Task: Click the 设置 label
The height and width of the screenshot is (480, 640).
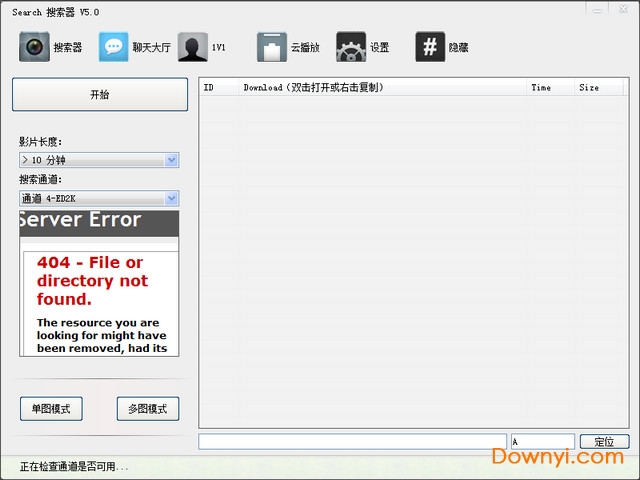Action: 380,47
